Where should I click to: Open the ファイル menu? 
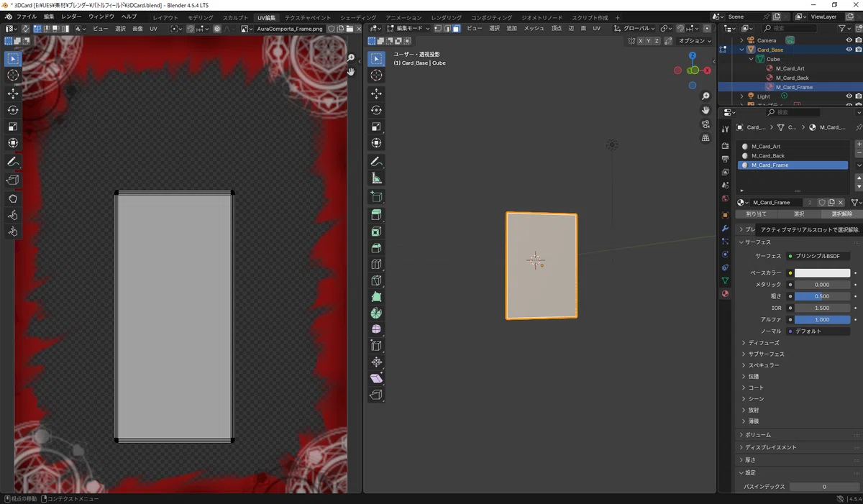(26, 17)
